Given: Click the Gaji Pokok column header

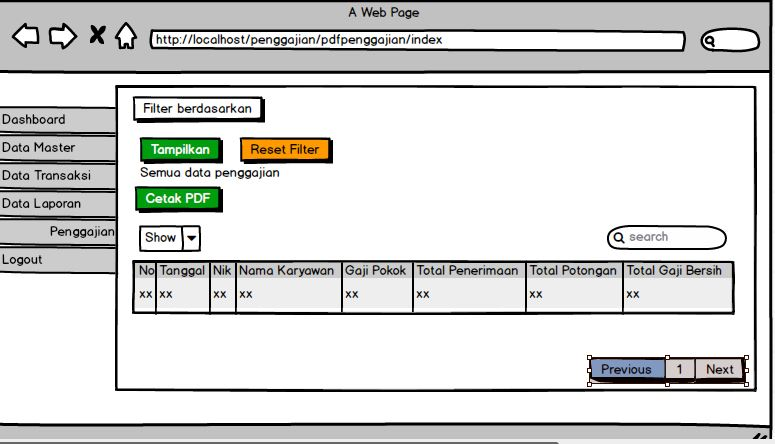Looking at the screenshot, I should pos(377,270).
